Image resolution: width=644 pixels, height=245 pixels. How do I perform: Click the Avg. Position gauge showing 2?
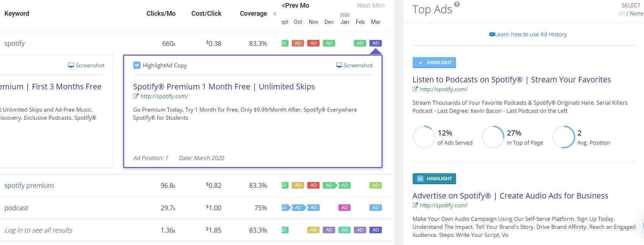(x=564, y=137)
